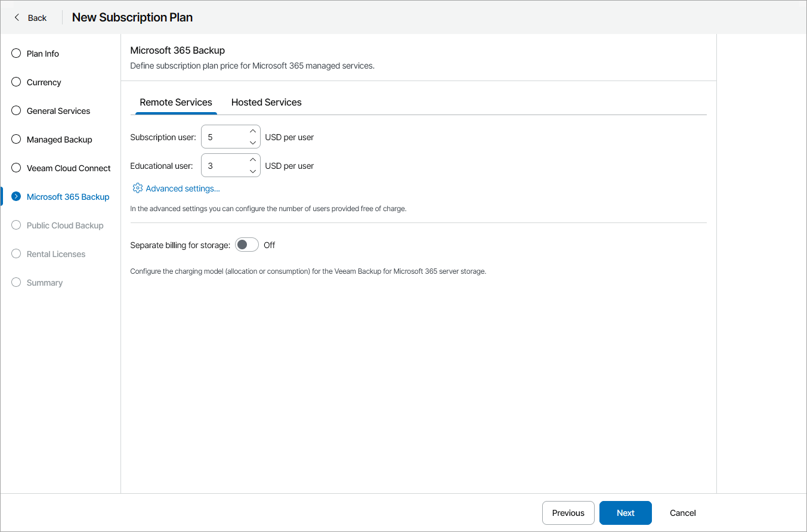Open Advanced settings dialog
Image resolution: width=807 pixels, height=532 pixels.
pyautogui.click(x=181, y=188)
